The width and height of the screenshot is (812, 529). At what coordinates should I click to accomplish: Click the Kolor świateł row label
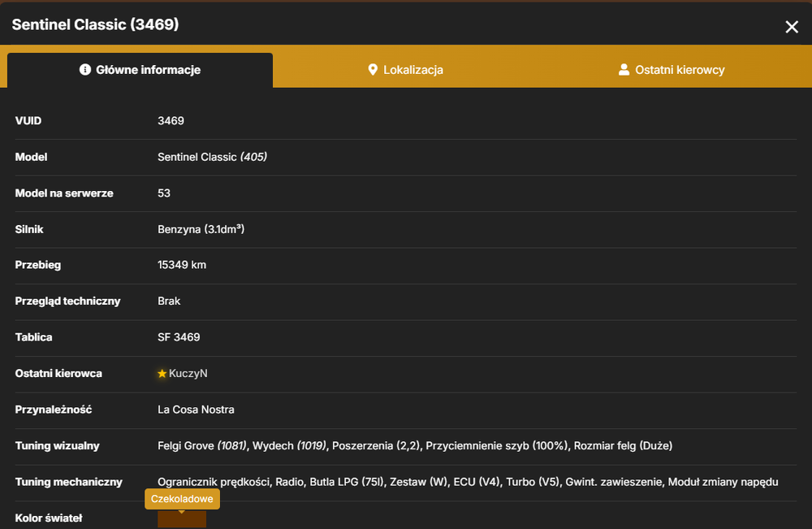click(x=49, y=518)
